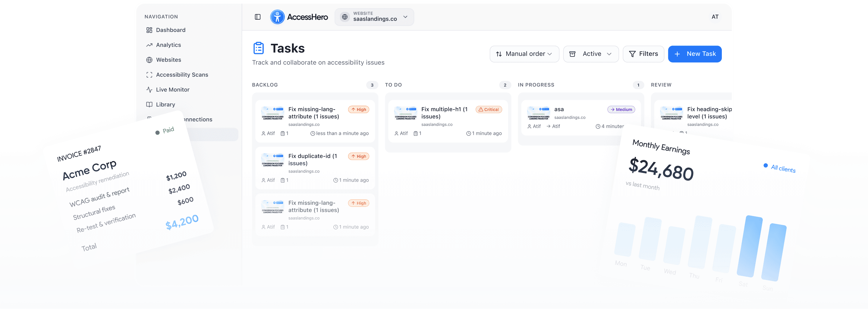Click the $4,200 invoice total
Image resolution: width=868 pixels, height=309 pixels.
[x=182, y=222]
